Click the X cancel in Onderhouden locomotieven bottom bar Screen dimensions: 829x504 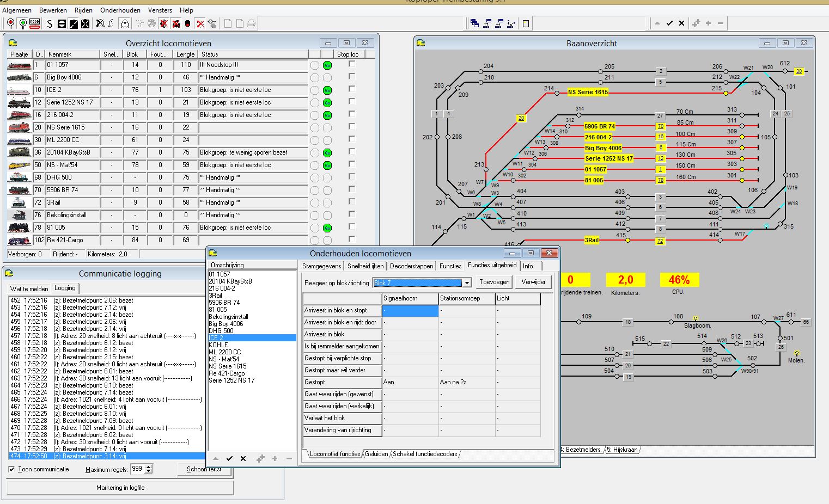pos(243,459)
